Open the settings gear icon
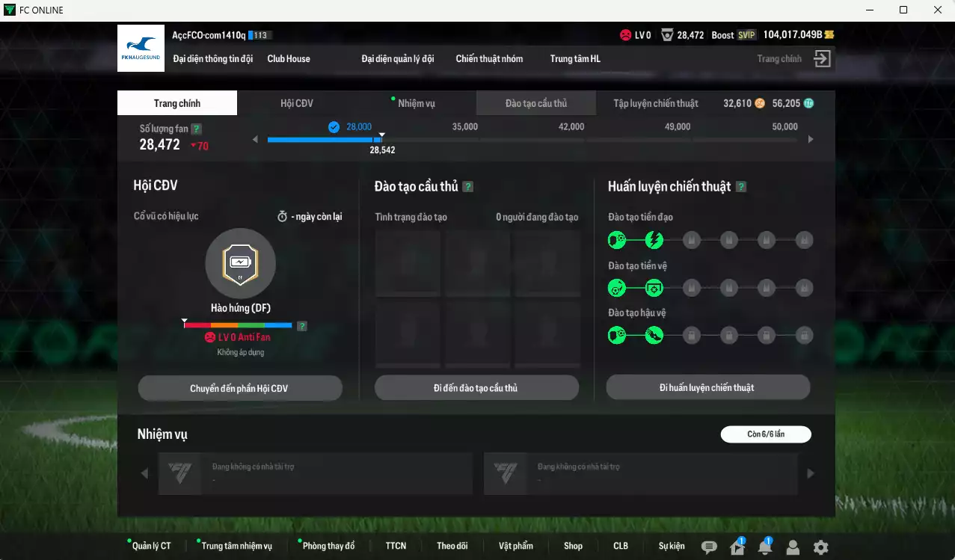The height and width of the screenshot is (560, 955). click(820, 547)
